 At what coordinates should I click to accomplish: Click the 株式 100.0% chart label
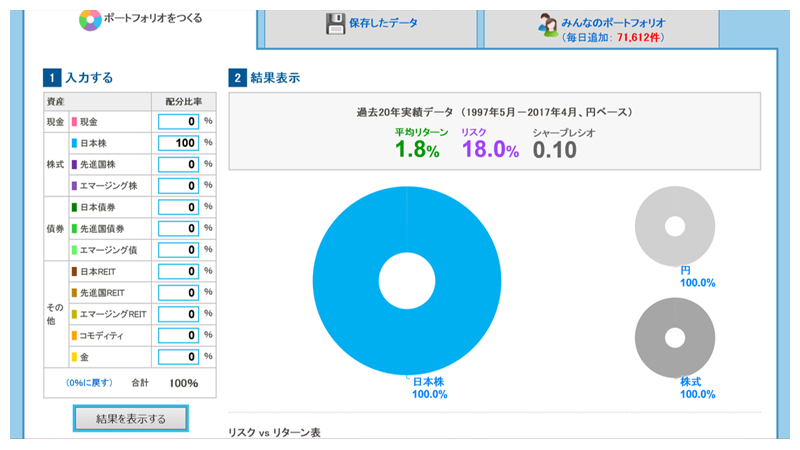(x=697, y=388)
